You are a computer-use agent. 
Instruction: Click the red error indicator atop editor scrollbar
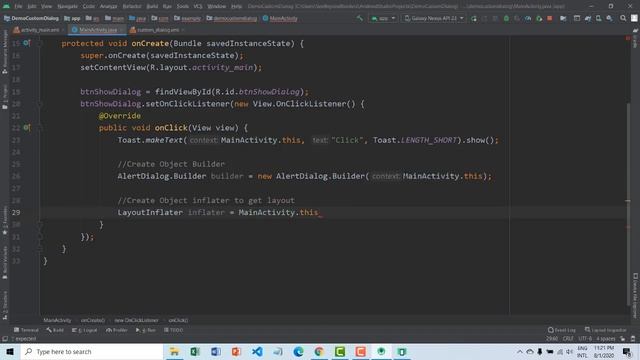click(x=628, y=38)
